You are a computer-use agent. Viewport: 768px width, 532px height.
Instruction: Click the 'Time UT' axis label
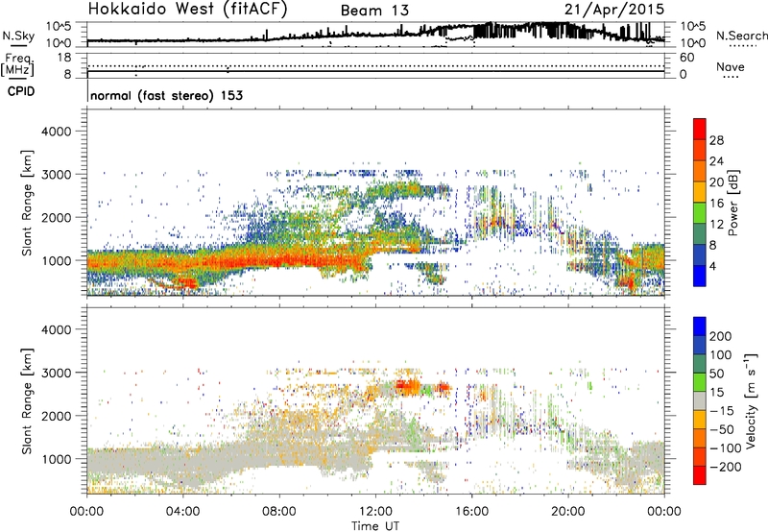tap(375, 526)
